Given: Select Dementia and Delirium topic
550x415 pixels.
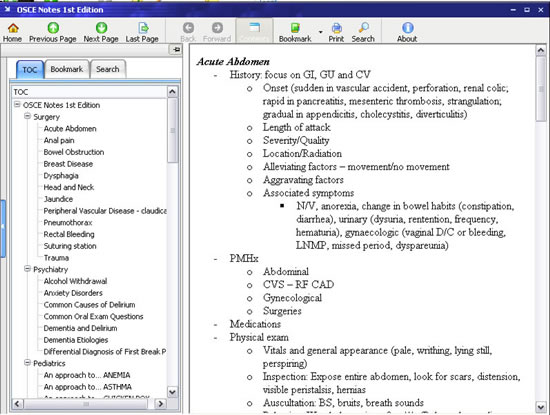Looking at the screenshot, I should pyautogui.click(x=80, y=328).
